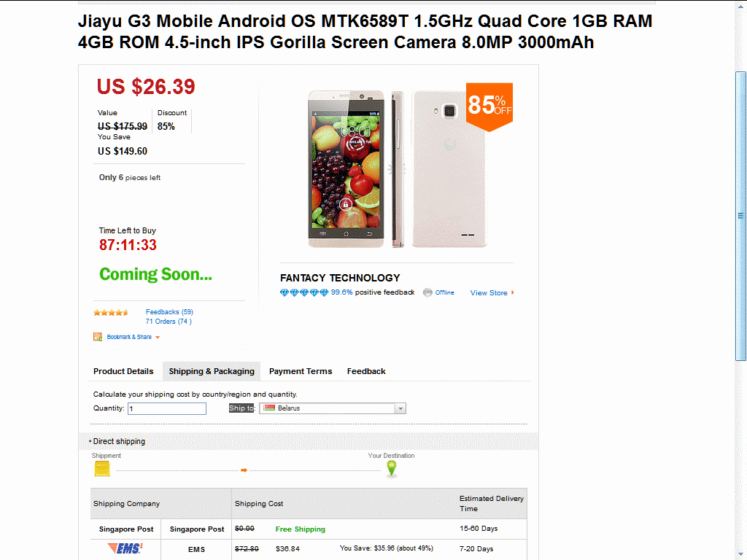Click the blue diamond seller rating icons
Image resolution: width=747 pixels, height=560 pixels.
304,292
